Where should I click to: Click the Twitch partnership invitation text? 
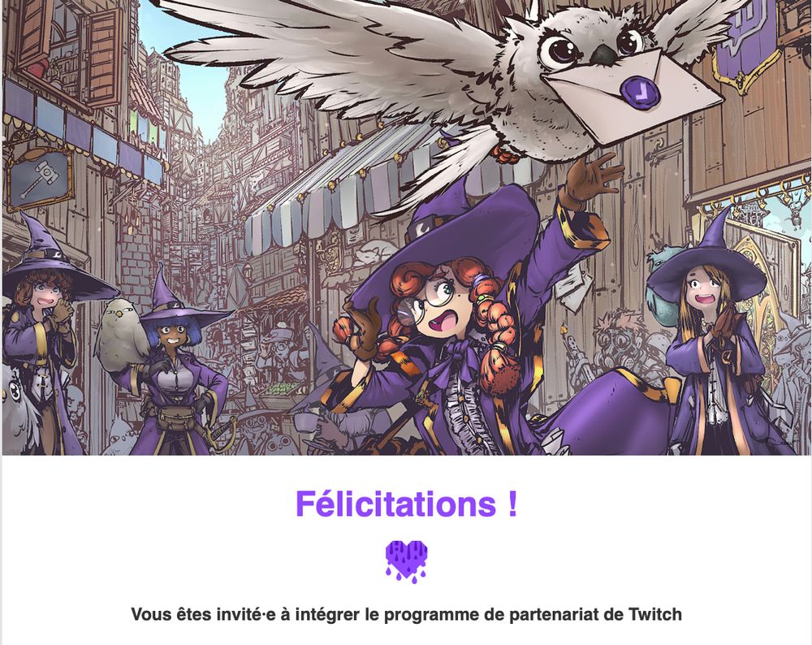coord(407,614)
